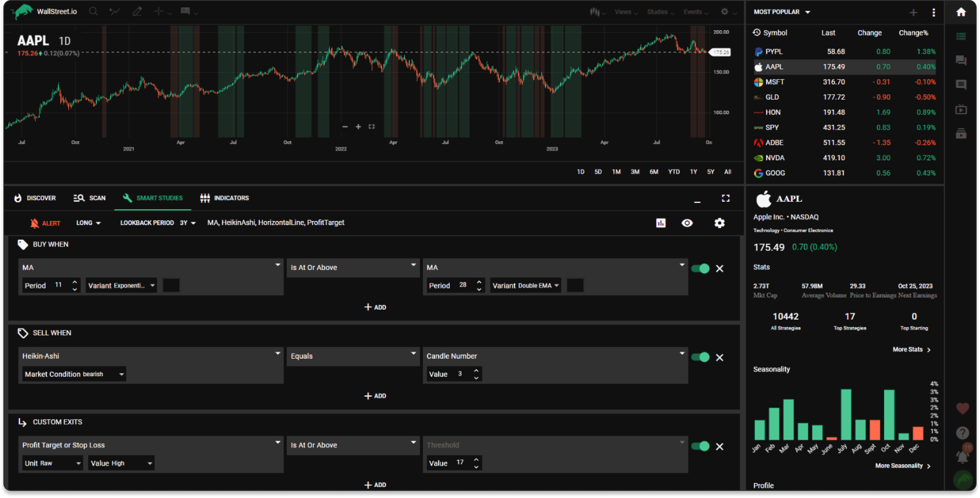Click the search magnifier icon in the top toolbar
This screenshot has height=498, width=980.
(x=93, y=11)
